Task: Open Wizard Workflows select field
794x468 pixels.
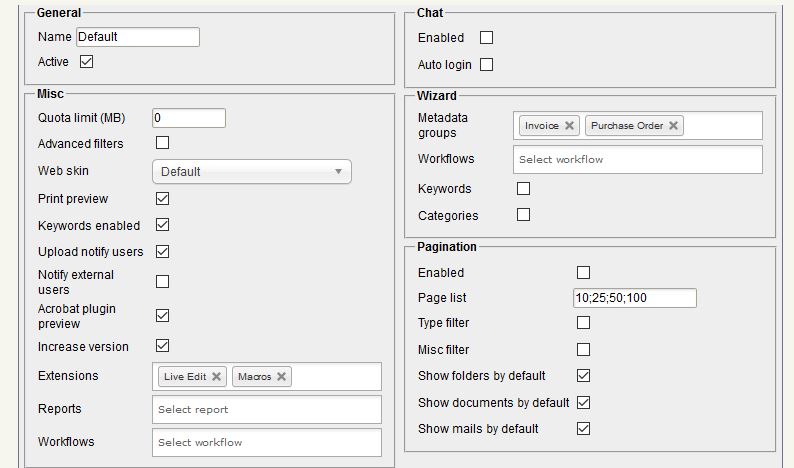Action: [x=638, y=159]
